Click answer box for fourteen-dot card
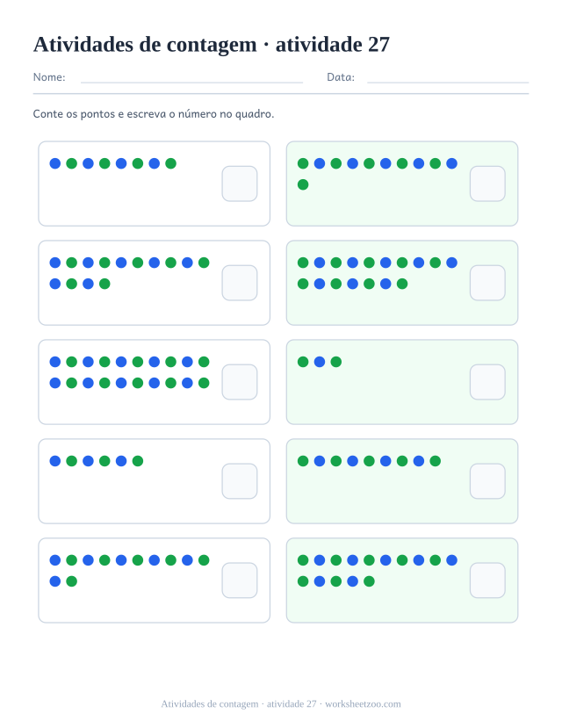Screen dimensions: 562x728 tap(240, 283)
